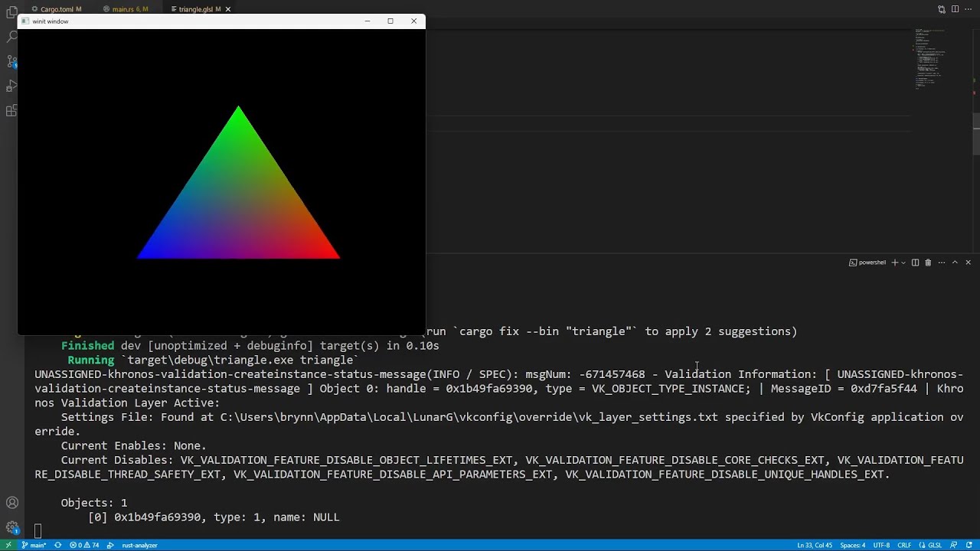Open the Extensions view in activity bar
Image resolution: width=980 pixels, height=551 pixels.
pos(11,111)
